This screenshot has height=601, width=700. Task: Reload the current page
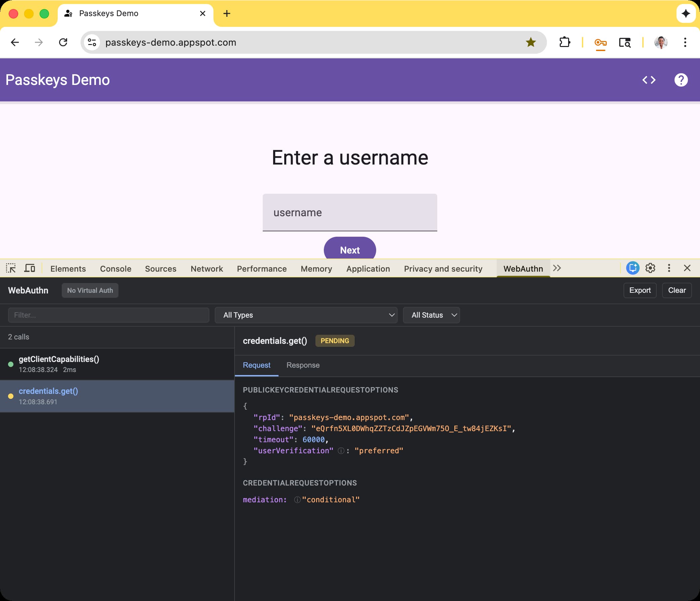63,42
